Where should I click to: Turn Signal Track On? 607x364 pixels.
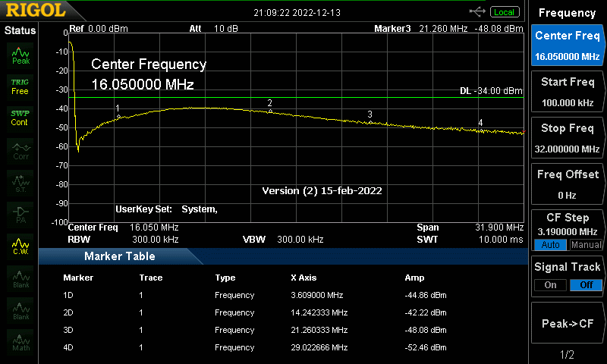[x=550, y=284]
